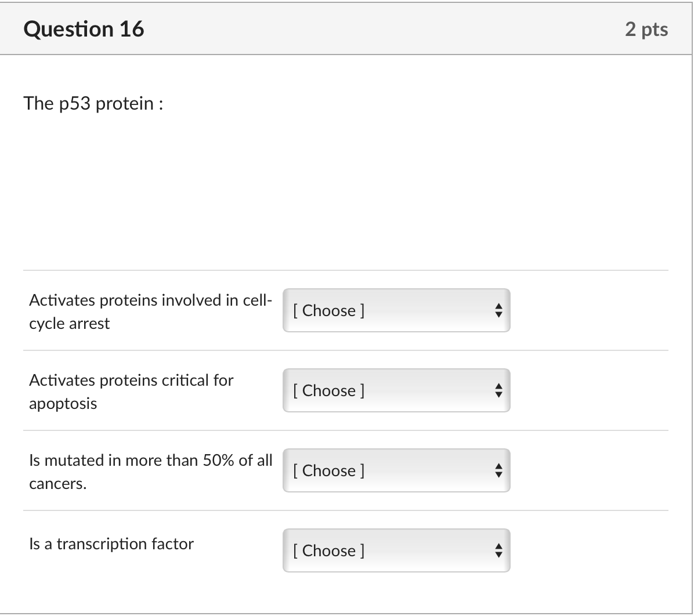Viewport: 694px width, 616px height.
Task: Click the question prompt 'The p53 protein :'
Action: tap(93, 103)
